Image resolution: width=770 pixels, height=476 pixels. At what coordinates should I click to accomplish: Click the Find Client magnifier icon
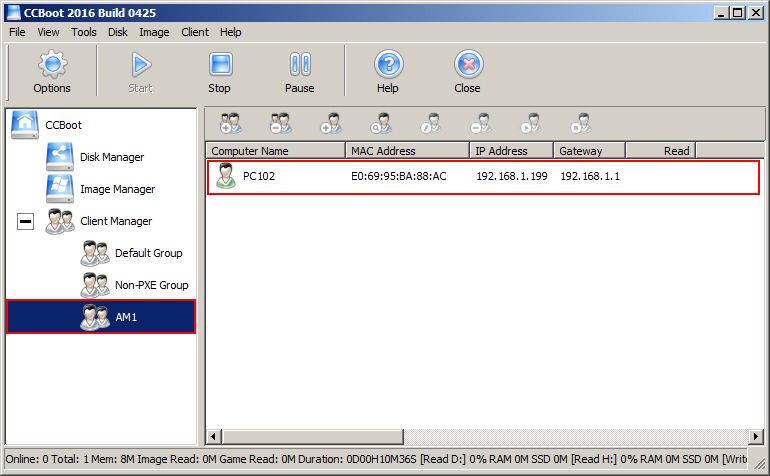(381, 123)
